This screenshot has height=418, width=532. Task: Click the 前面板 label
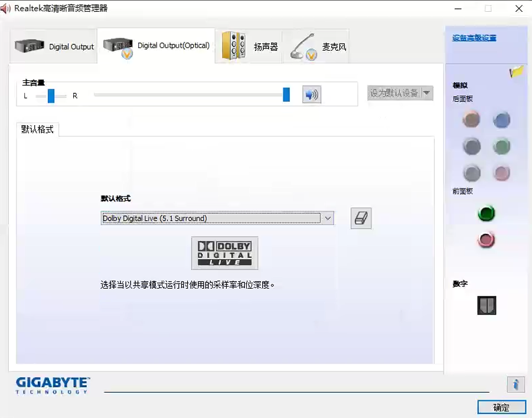(462, 191)
